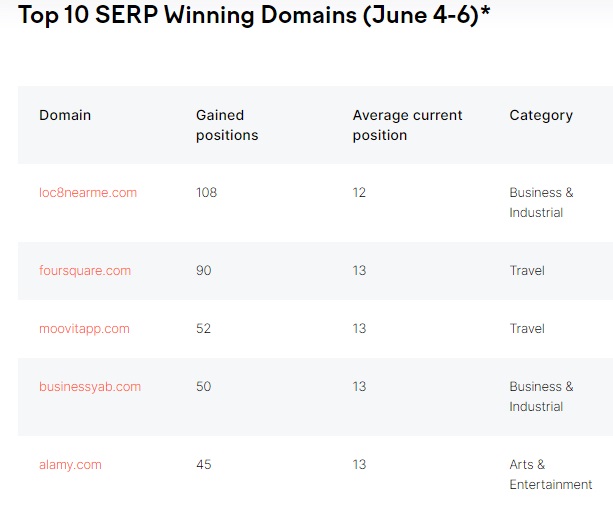Click the gained positions value 52
Viewport: 613px width, 513px height.
(204, 328)
